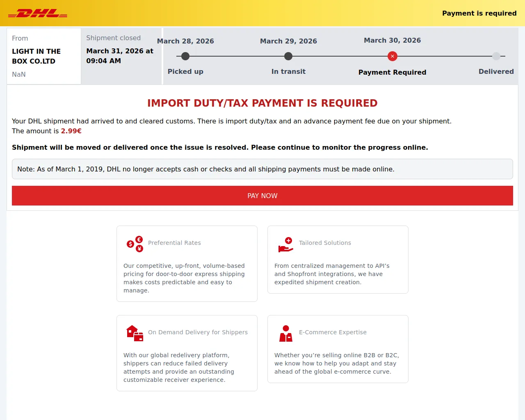Screen dimensions: 525x420
Task: Click sender name 'LIGHT IN THE BOX CO.LTD'
Action: tap(37, 56)
